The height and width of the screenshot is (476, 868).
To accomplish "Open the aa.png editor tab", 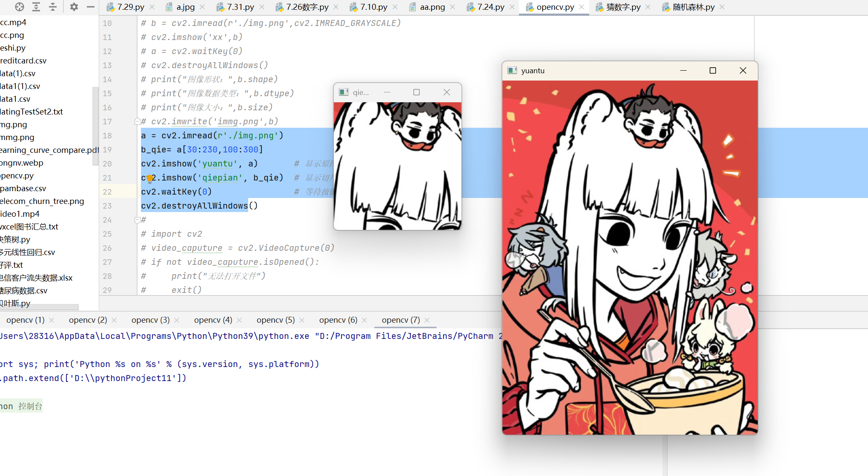I will [x=433, y=7].
